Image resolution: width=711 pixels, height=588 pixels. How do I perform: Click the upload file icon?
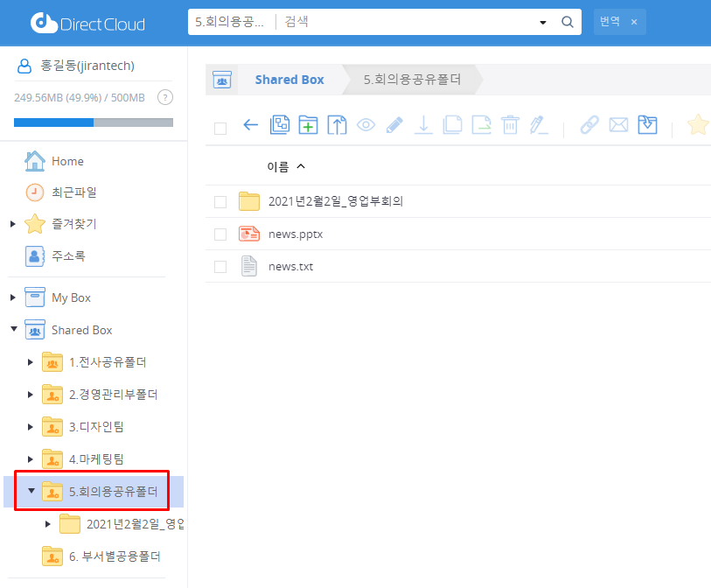pos(337,125)
